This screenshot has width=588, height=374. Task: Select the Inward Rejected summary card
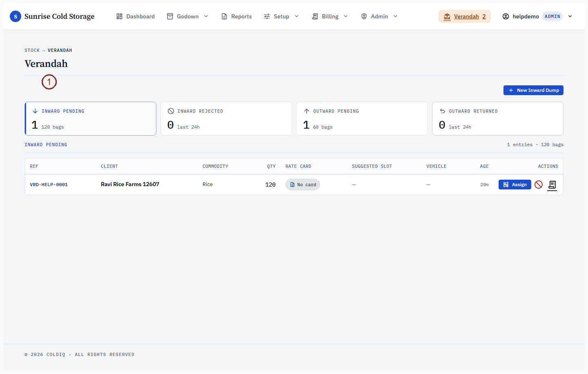pos(226,118)
